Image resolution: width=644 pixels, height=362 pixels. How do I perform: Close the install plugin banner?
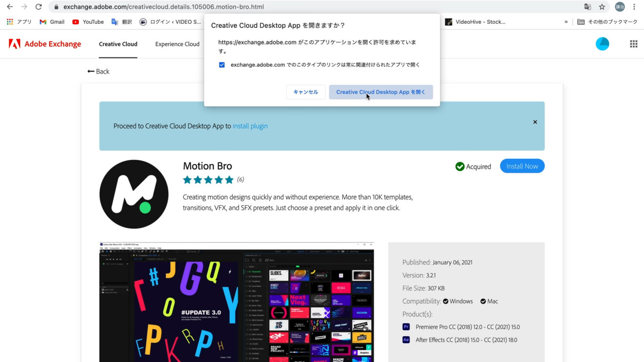535,122
